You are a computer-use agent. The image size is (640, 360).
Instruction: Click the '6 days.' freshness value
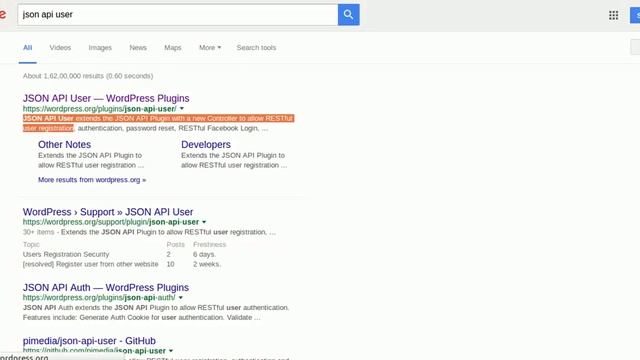coord(204,254)
